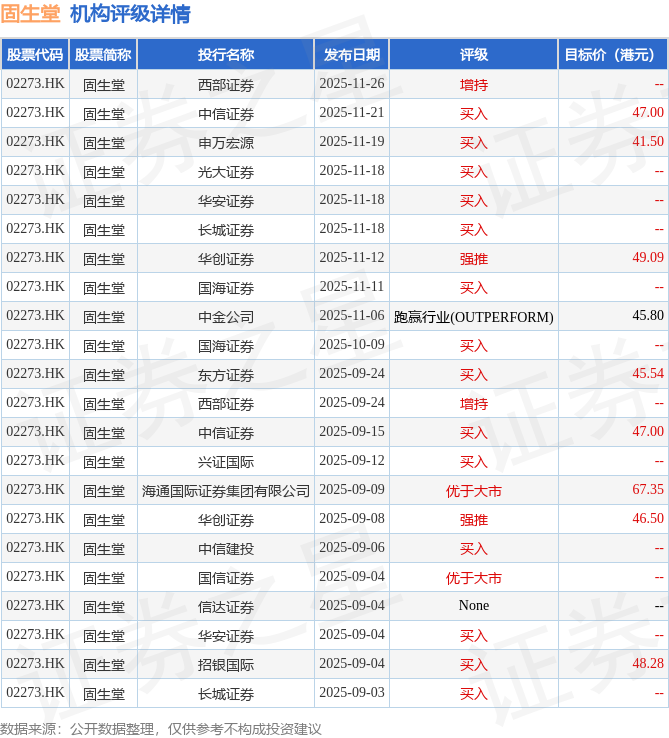
Task: Click the None rating for 信达证券
Action: point(474,606)
